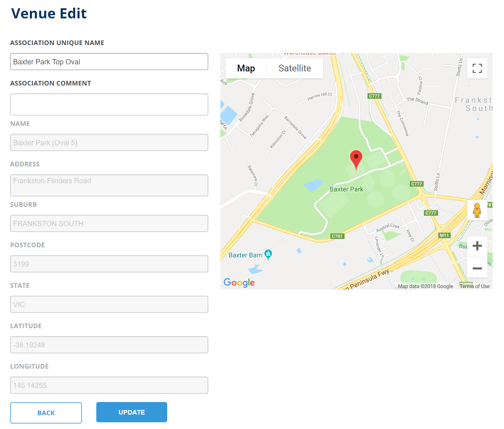504x429 pixels.
Task: Click the Baxter Barn place marker icon
Action: [268, 254]
